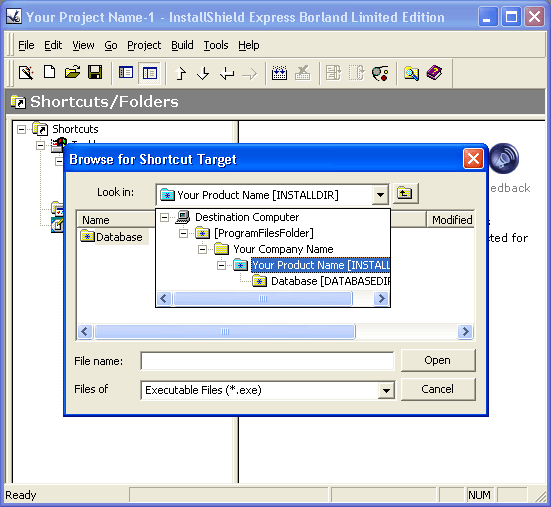Click the move up arrow icon in toolbar
This screenshot has height=507, width=551.
click(181, 73)
